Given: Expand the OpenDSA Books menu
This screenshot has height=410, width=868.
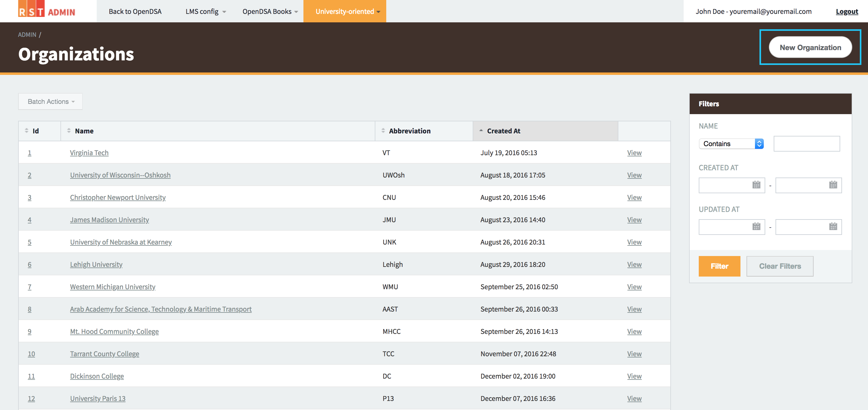Looking at the screenshot, I should pyautogui.click(x=270, y=11).
